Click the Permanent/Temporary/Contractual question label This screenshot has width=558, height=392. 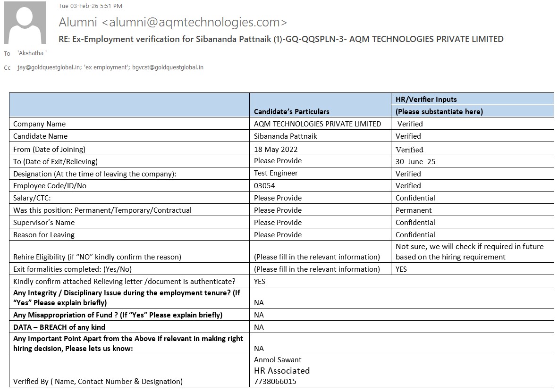(102, 210)
